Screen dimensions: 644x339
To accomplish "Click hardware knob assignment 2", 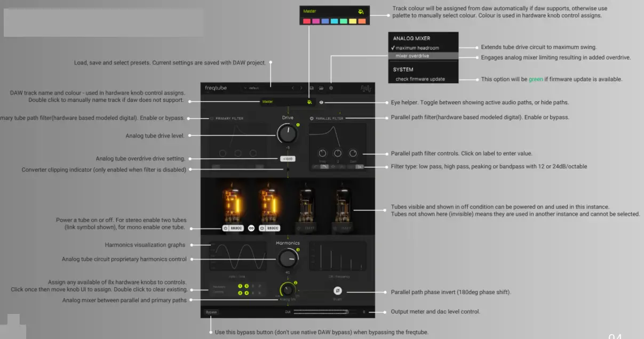I will [x=240, y=293].
